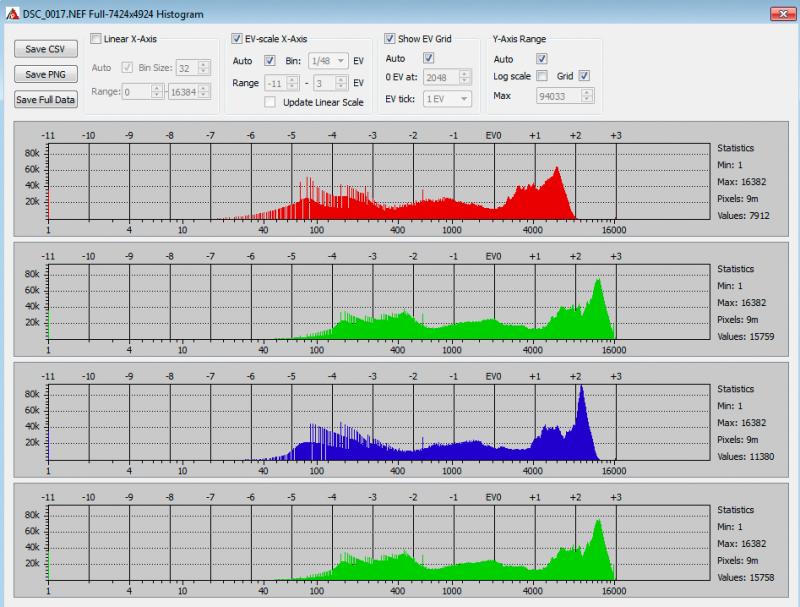This screenshot has width=800, height=607.
Task: Click the RawDigger app icon in title bar
Action: click(x=12, y=14)
